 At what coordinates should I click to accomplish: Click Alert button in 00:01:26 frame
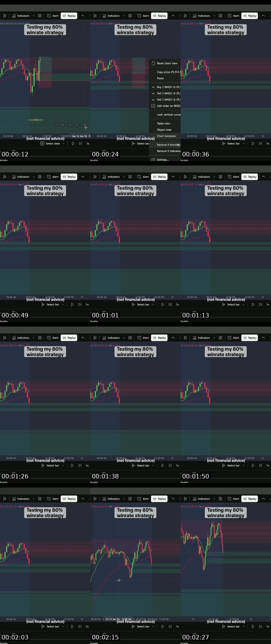point(53,338)
